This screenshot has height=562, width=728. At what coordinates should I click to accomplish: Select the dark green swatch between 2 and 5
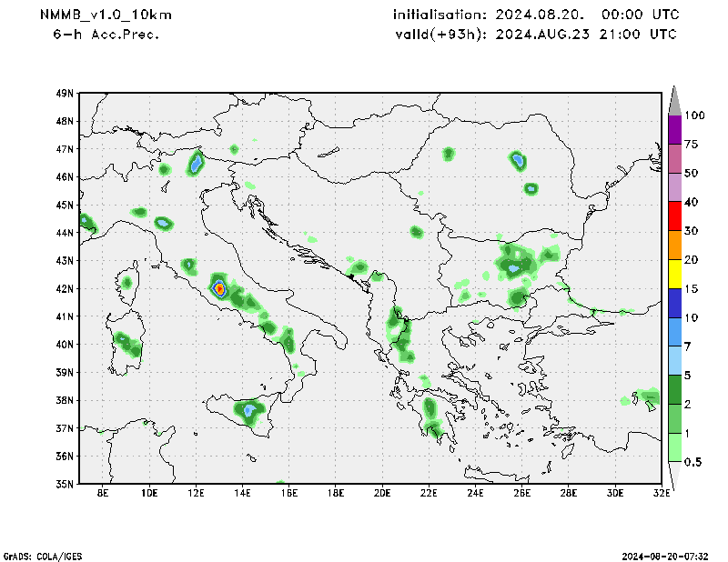674,389
